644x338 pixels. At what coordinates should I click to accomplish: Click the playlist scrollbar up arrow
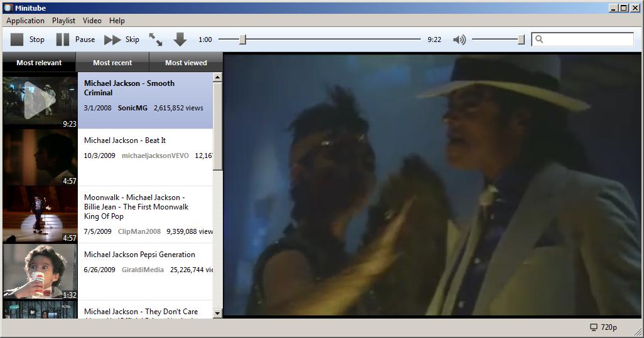[x=218, y=77]
